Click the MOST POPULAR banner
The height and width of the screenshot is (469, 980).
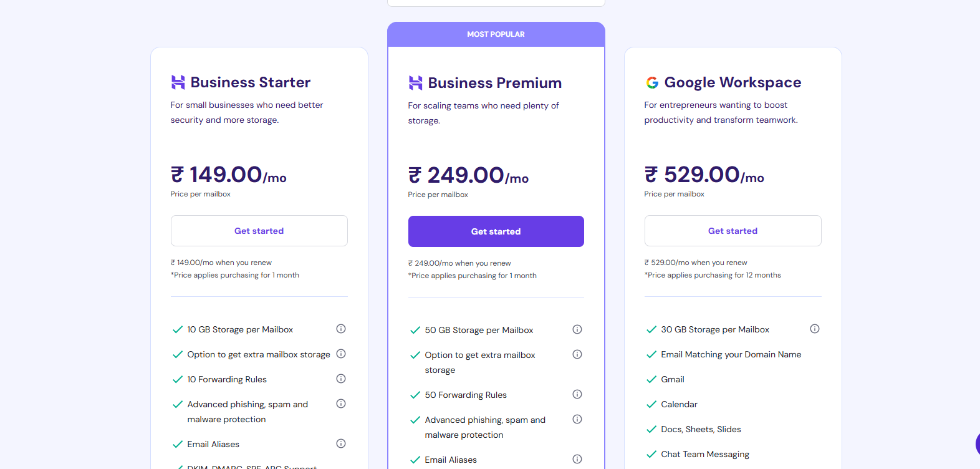point(496,34)
